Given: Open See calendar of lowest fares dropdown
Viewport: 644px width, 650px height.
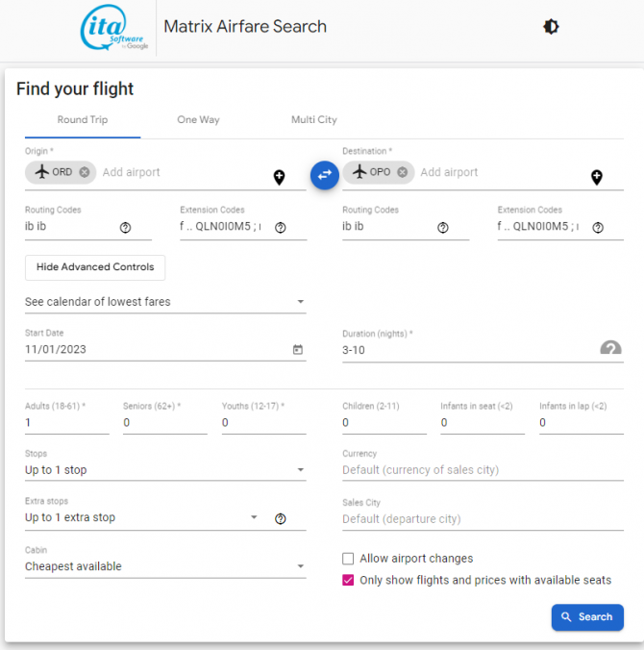Looking at the screenshot, I should pyautogui.click(x=165, y=302).
